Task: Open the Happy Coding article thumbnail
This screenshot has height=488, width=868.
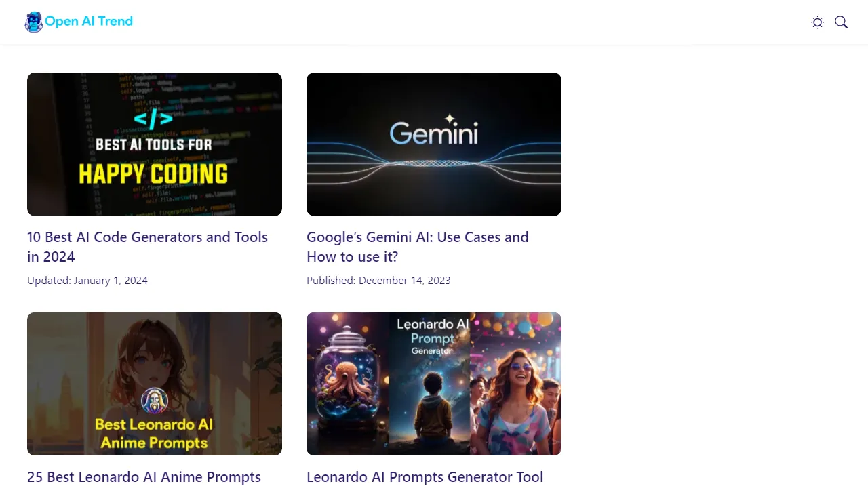Action: (155, 144)
